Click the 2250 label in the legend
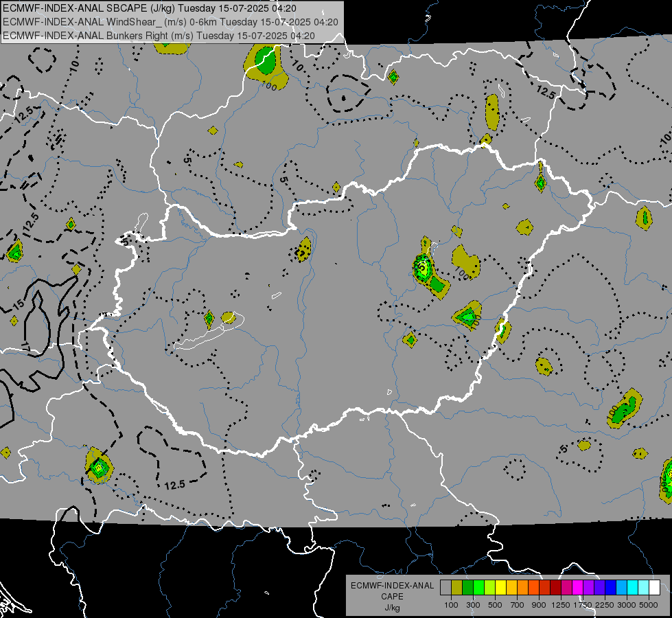The width and height of the screenshot is (672, 618). (x=605, y=605)
